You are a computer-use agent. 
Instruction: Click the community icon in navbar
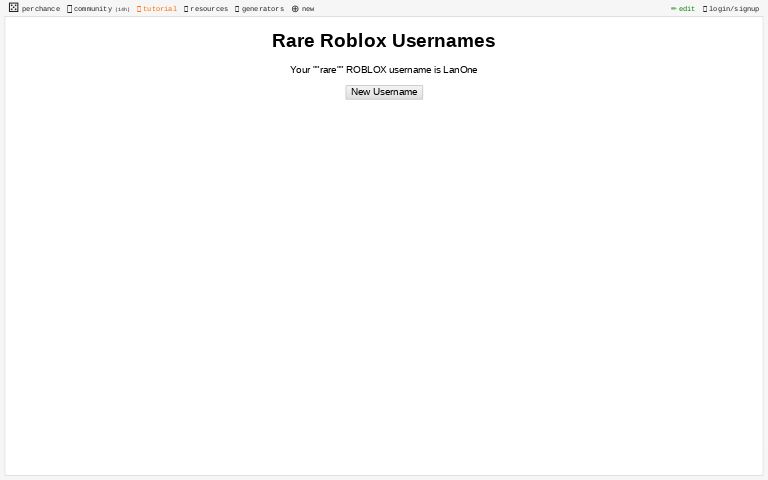click(69, 9)
